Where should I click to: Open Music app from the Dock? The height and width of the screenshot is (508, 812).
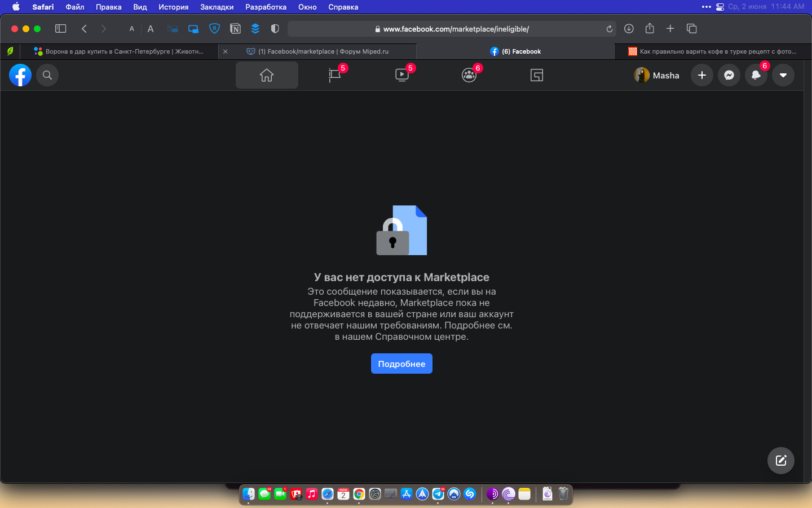(312, 494)
